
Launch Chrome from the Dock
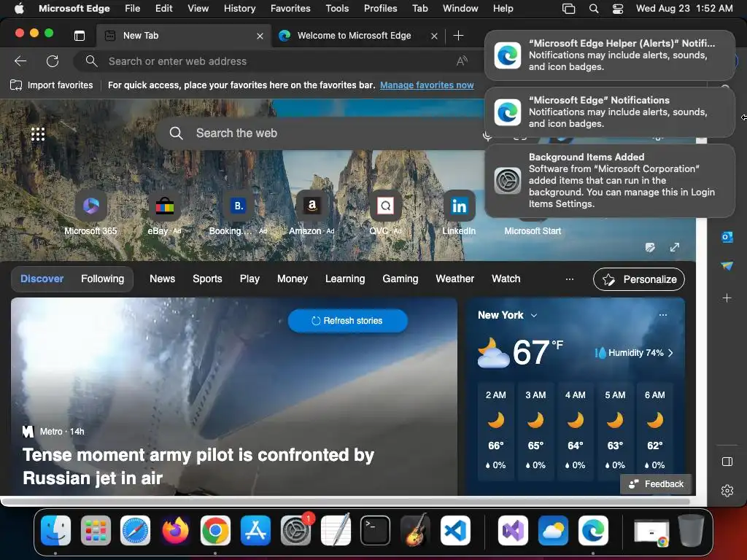click(215, 530)
